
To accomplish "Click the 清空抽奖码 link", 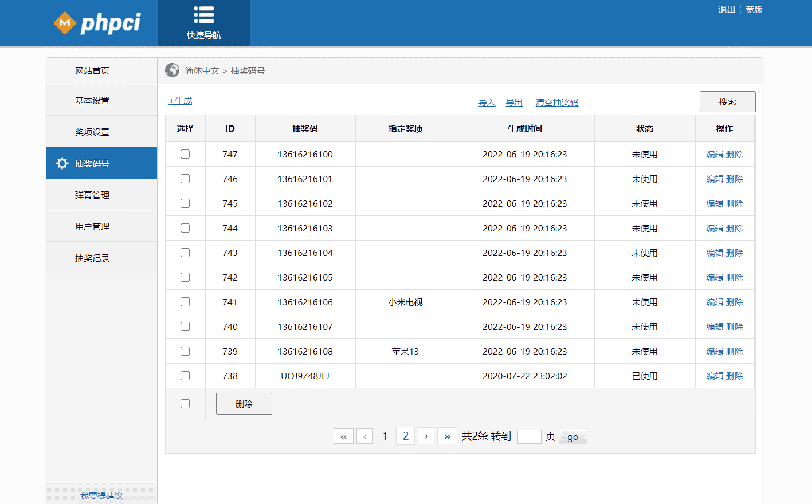I will point(556,103).
